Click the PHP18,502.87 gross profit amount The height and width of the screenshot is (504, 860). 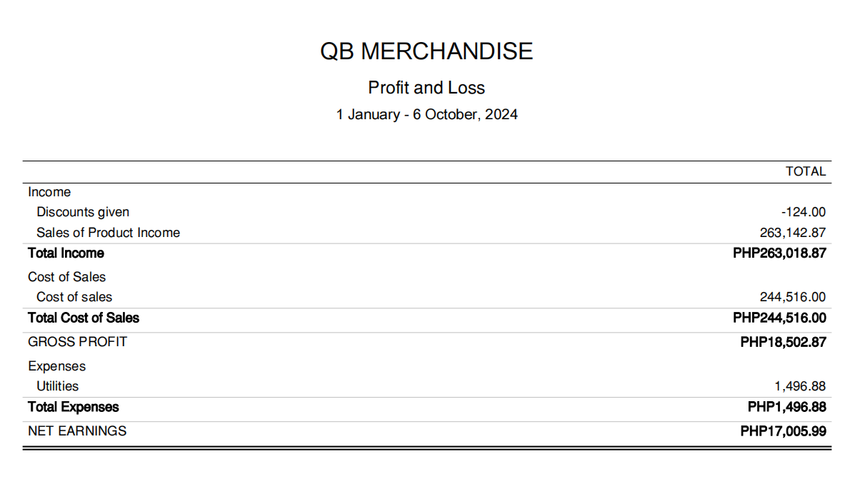[x=783, y=342]
